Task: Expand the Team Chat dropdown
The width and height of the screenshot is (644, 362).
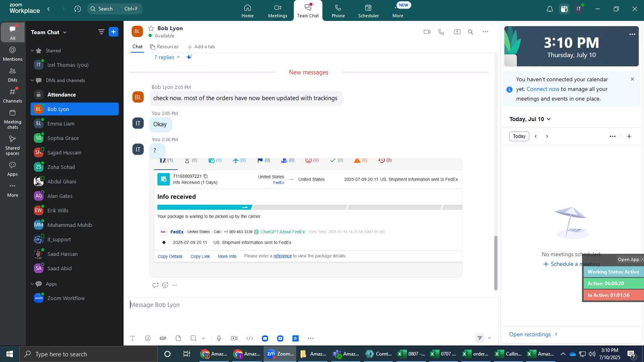Action: tap(65, 33)
